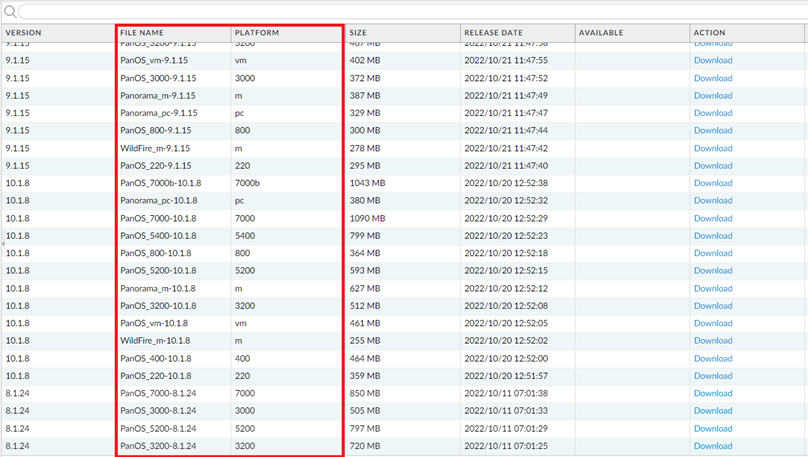Click platform cell 400

click(x=242, y=359)
